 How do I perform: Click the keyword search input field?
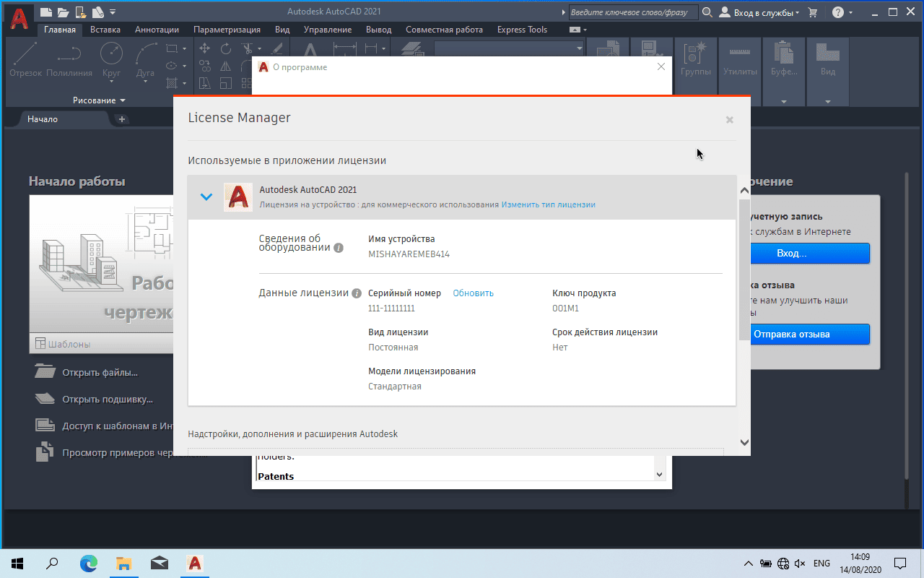click(632, 12)
